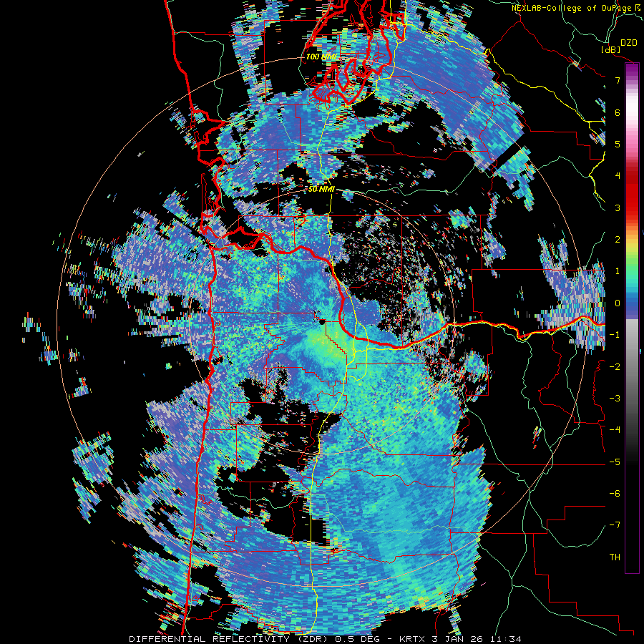The height and width of the screenshot is (644, 644).
Task: Click the 50 NMI range ring label
Action: tap(321, 190)
